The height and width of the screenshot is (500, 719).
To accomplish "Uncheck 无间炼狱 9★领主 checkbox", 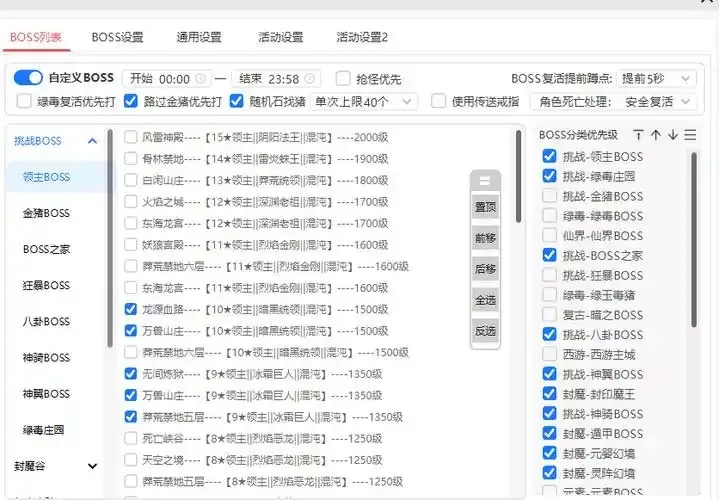I will click(x=131, y=374).
